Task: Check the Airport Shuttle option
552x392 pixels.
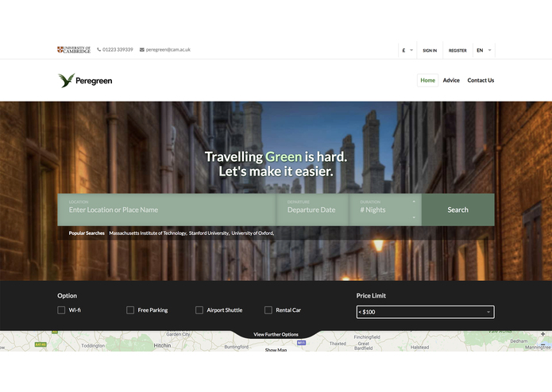Action: [x=199, y=310]
